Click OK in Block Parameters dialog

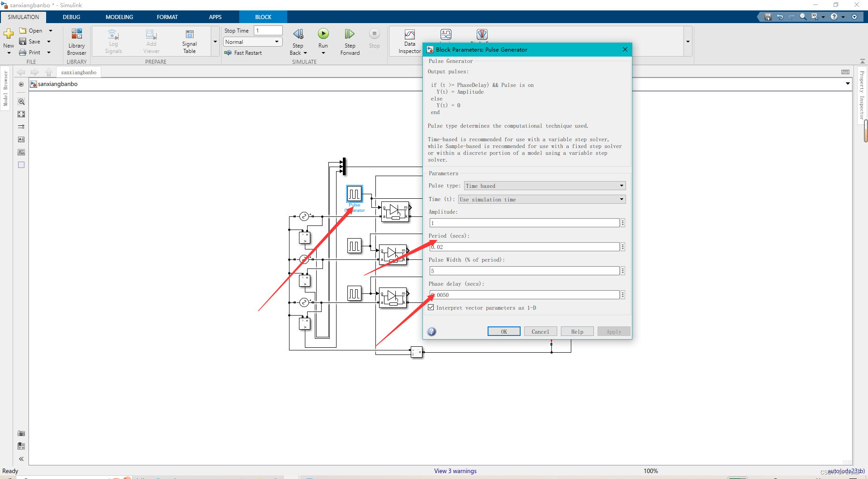pyautogui.click(x=504, y=331)
